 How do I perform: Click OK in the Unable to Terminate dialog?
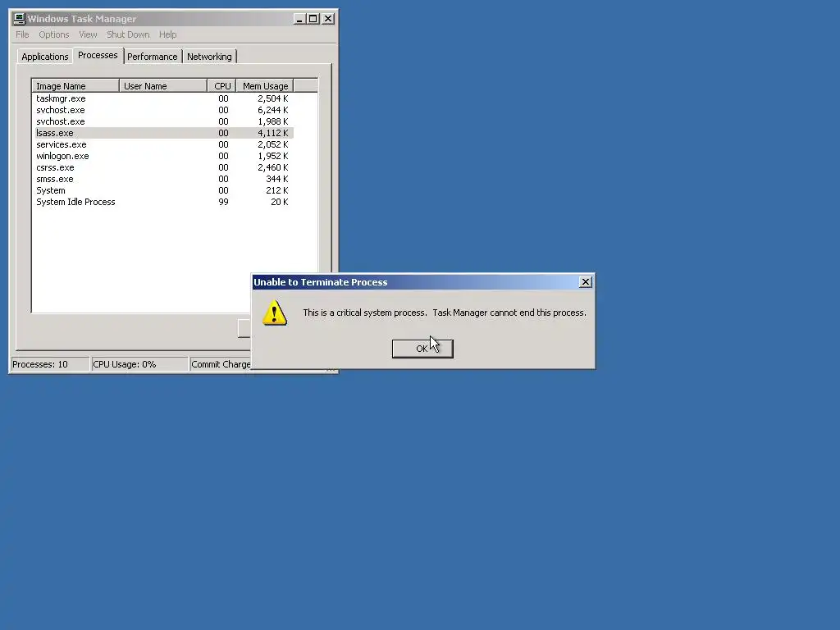422,349
